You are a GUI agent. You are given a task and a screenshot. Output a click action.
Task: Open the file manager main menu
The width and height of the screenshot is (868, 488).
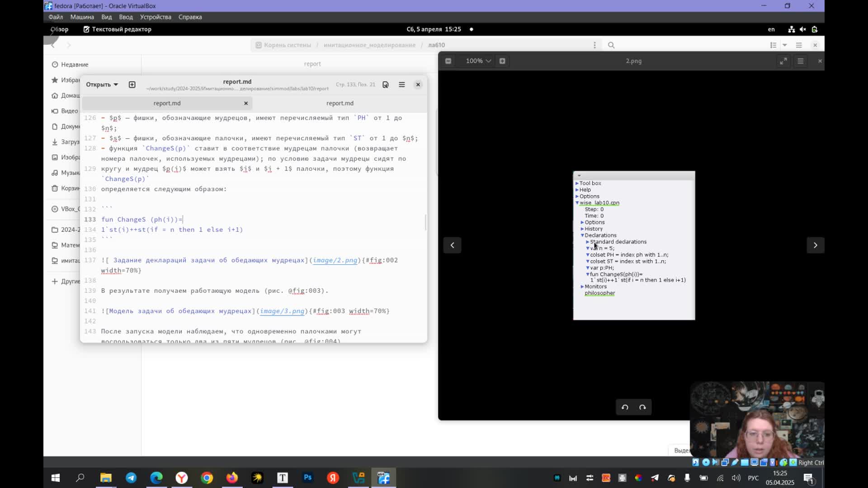click(x=799, y=45)
